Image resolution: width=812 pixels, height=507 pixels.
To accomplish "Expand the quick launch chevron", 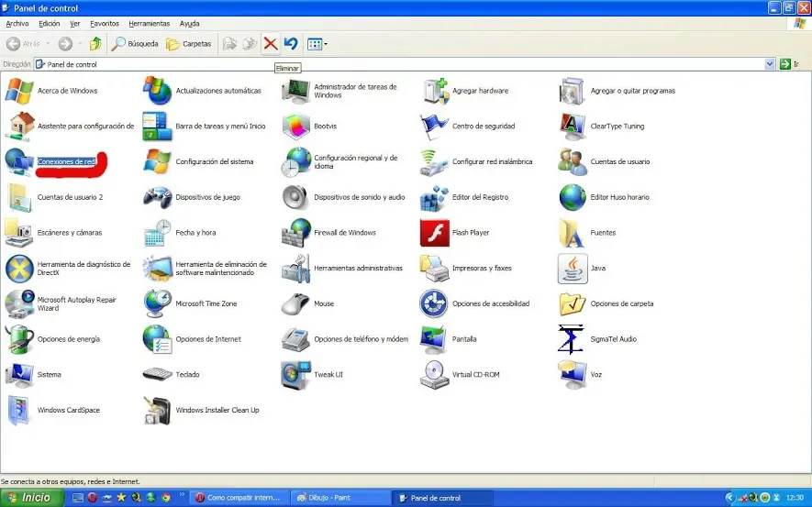I will click(x=182, y=495).
